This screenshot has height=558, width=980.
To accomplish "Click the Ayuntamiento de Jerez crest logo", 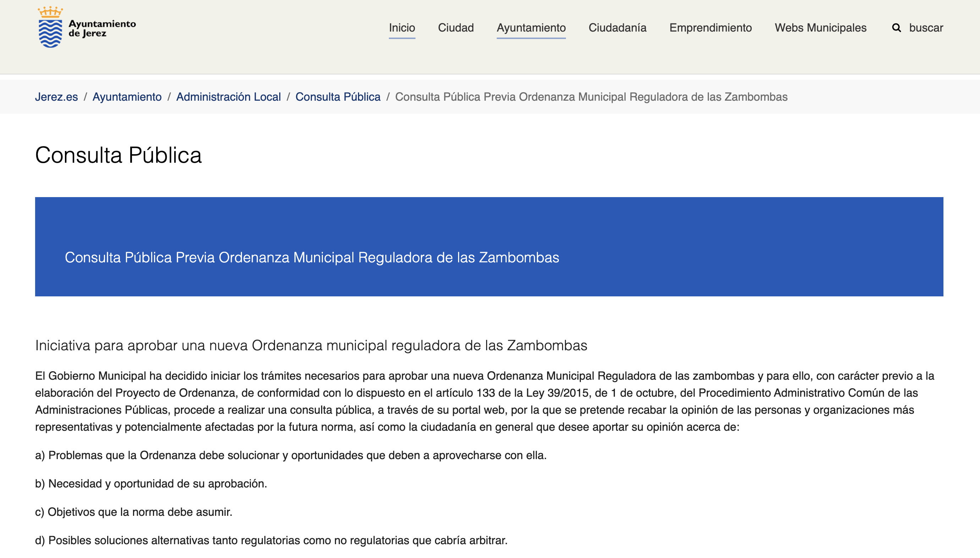I will (x=50, y=28).
